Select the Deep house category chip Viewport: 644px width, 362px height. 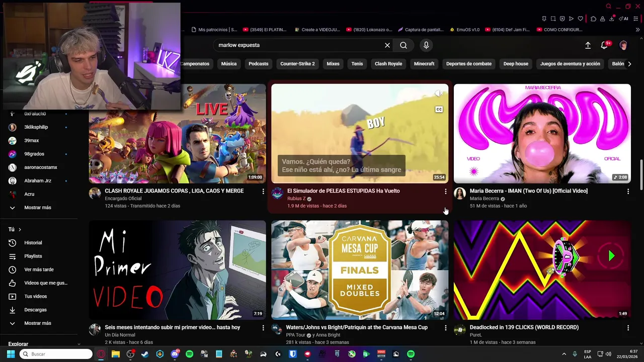(x=516, y=64)
